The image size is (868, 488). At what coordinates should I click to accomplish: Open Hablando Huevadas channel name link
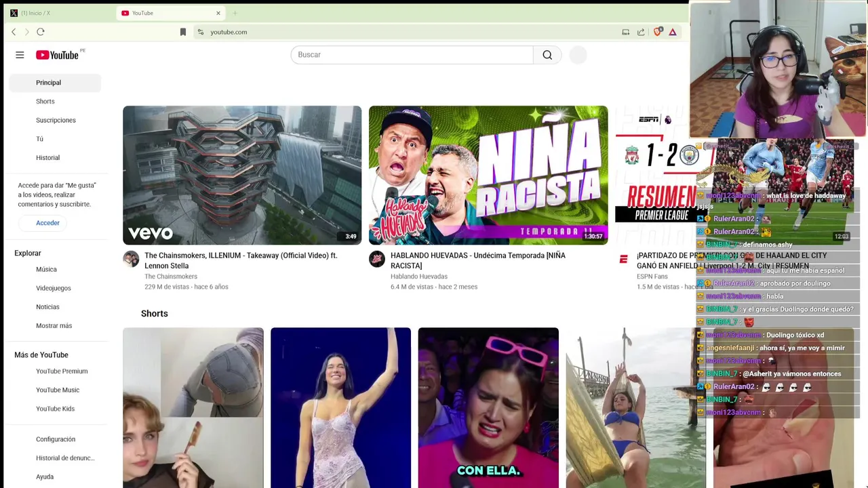pyautogui.click(x=419, y=277)
